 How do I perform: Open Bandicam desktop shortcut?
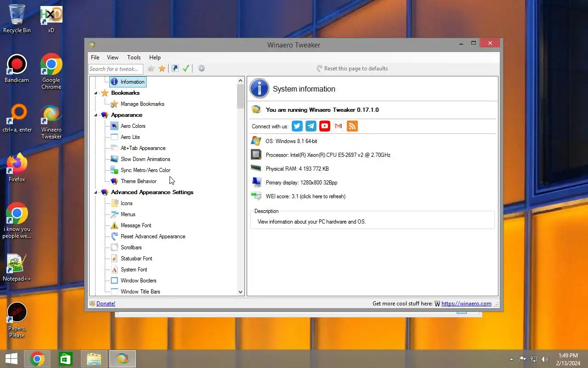pyautogui.click(x=17, y=69)
